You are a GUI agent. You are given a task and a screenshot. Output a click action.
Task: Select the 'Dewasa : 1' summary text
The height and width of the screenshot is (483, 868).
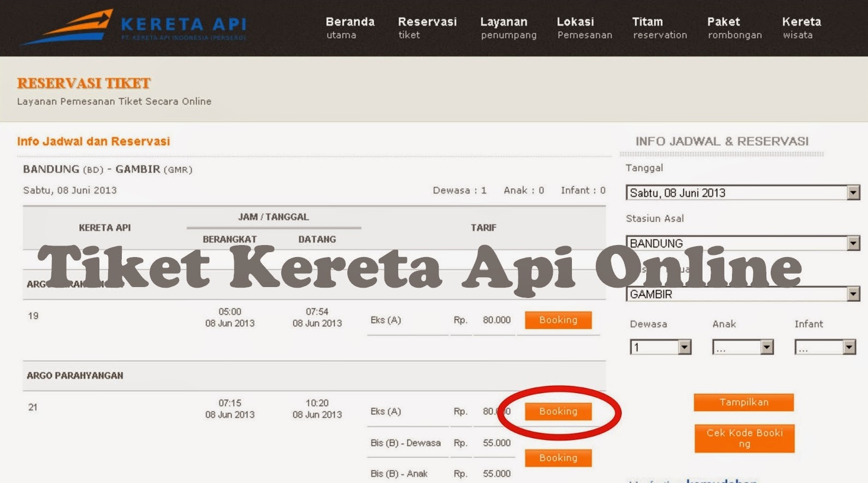459,190
